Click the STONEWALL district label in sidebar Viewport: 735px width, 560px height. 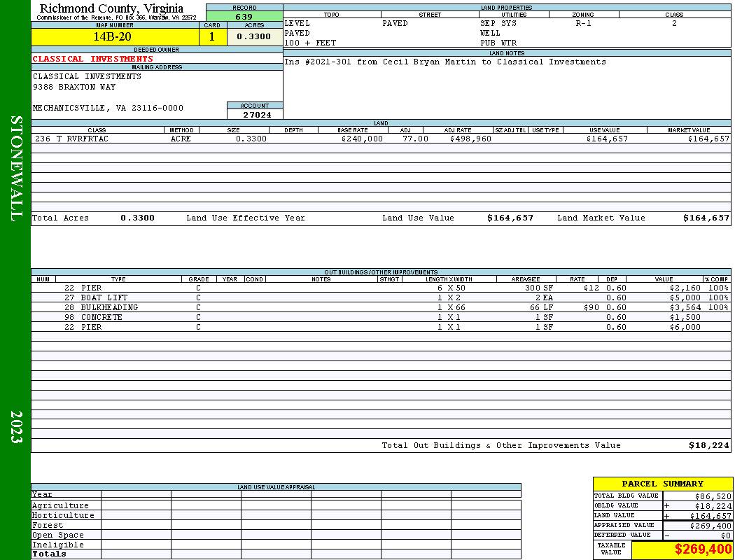coord(16,169)
